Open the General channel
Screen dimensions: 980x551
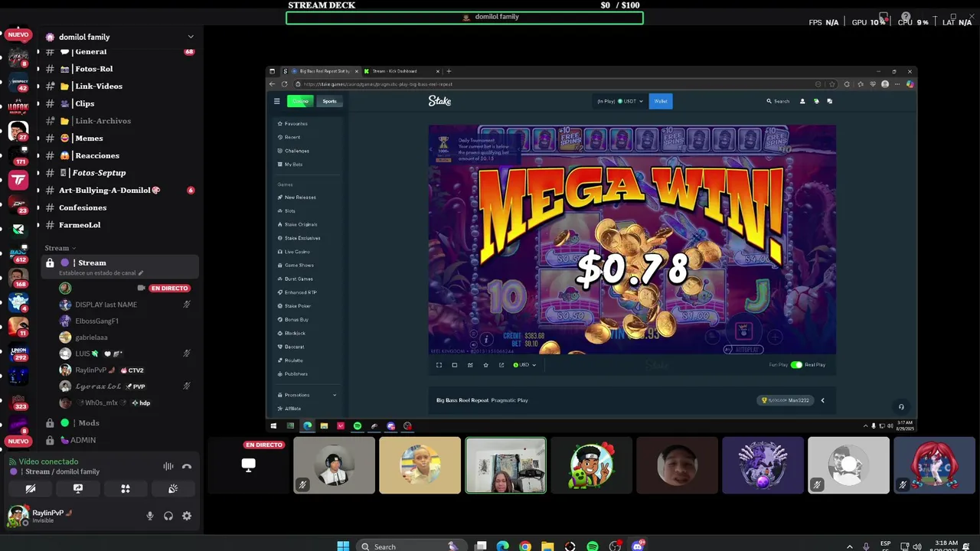pos(119,51)
